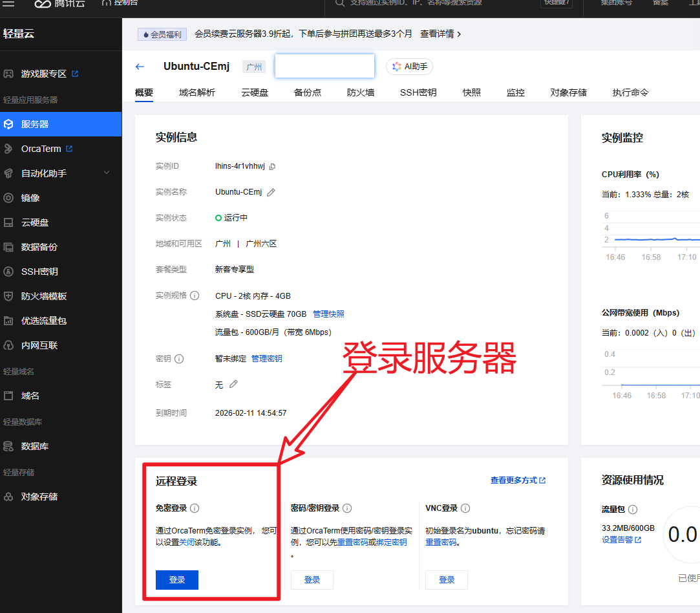The image size is (700, 613).
Task: Click the 管理快照 link
Action: click(328, 314)
